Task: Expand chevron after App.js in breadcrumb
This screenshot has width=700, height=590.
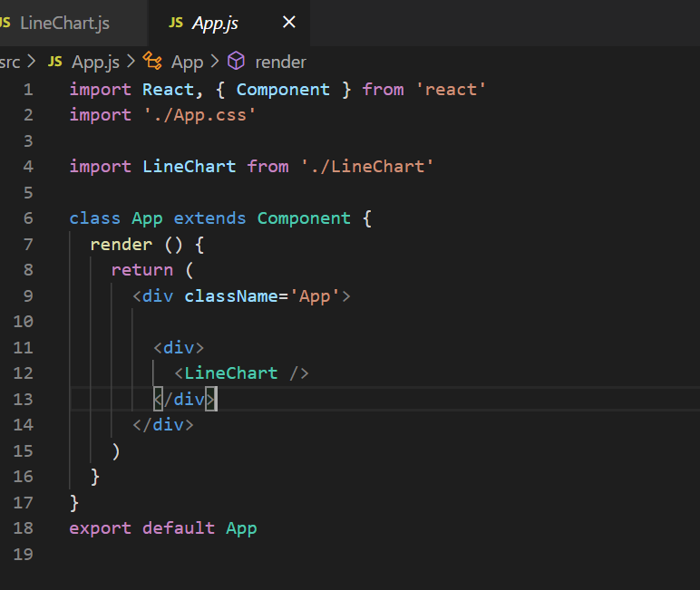Action: 131,61
